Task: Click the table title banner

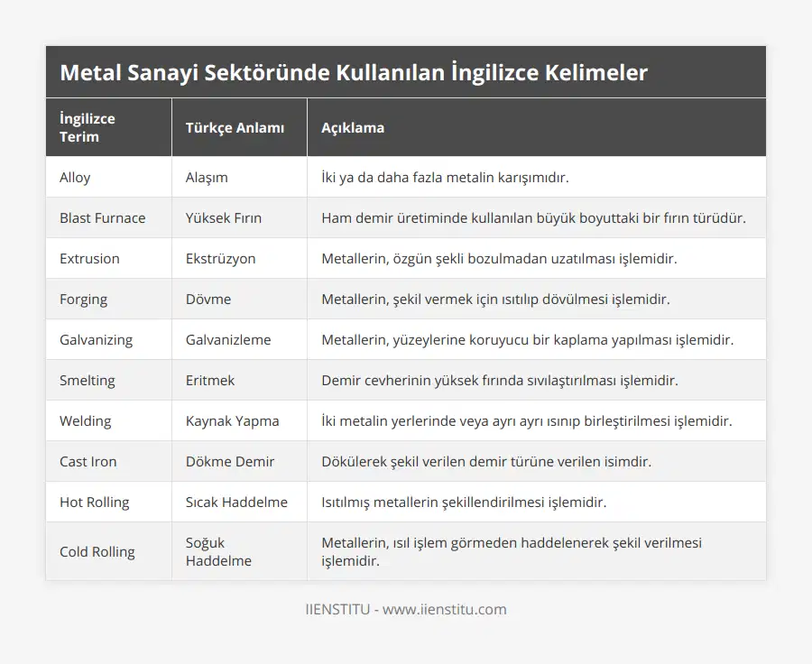Action: [406, 72]
